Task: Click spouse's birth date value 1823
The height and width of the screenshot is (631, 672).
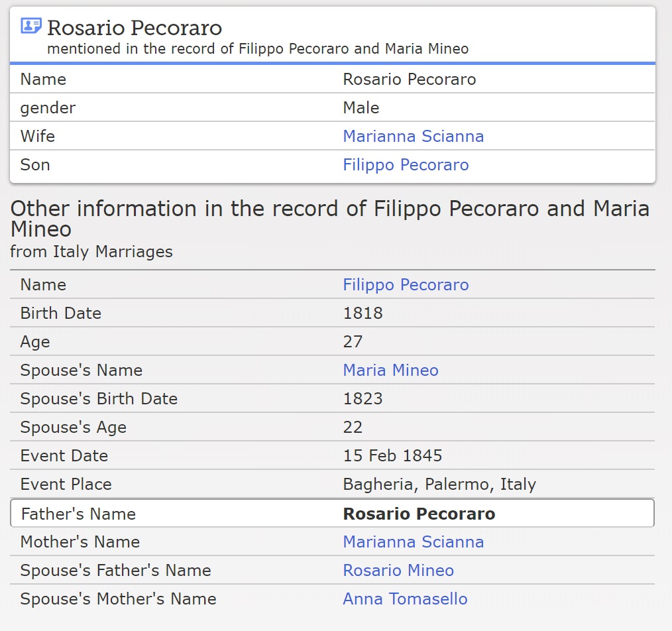Action: (x=363, y=399)
